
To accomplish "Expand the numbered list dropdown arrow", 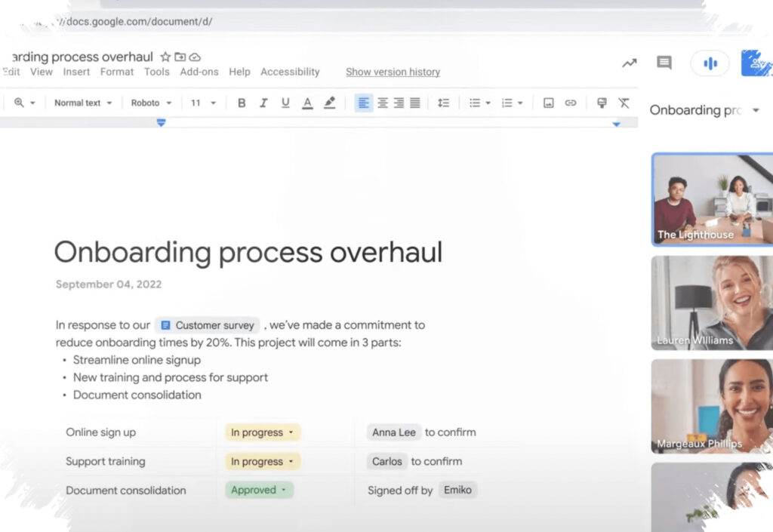I will 520,103.
